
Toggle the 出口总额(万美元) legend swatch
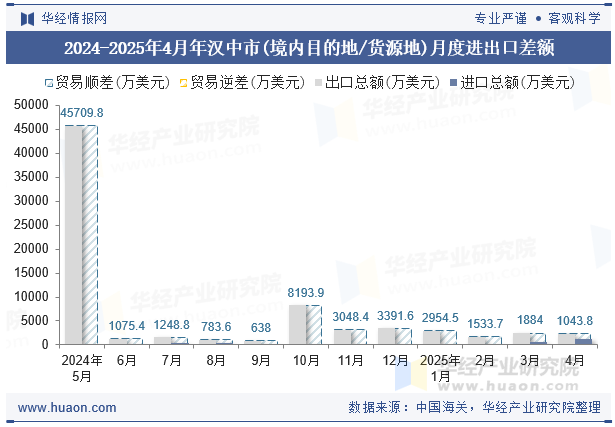(318, 83)
